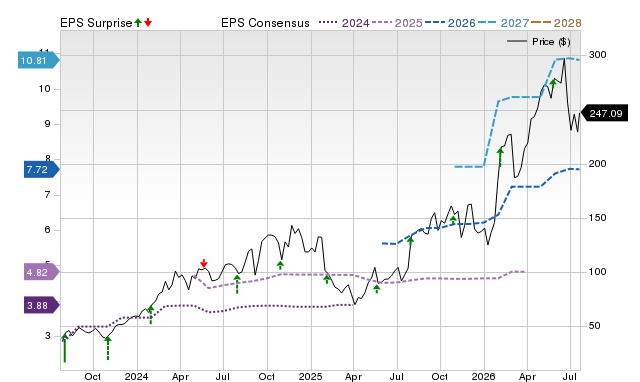The image size is (640, 382).
Task: Select the 10.81 value tag
Action: [38, 60]
